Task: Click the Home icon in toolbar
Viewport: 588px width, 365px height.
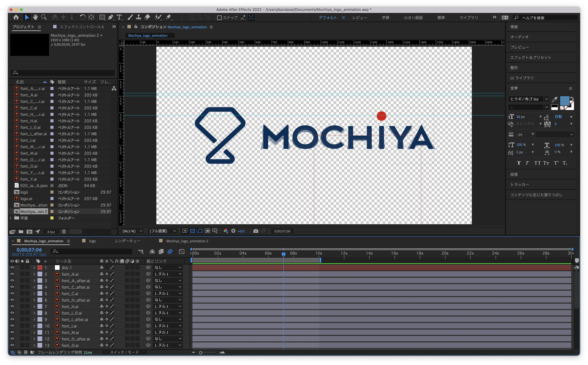Action: (16, 17)
